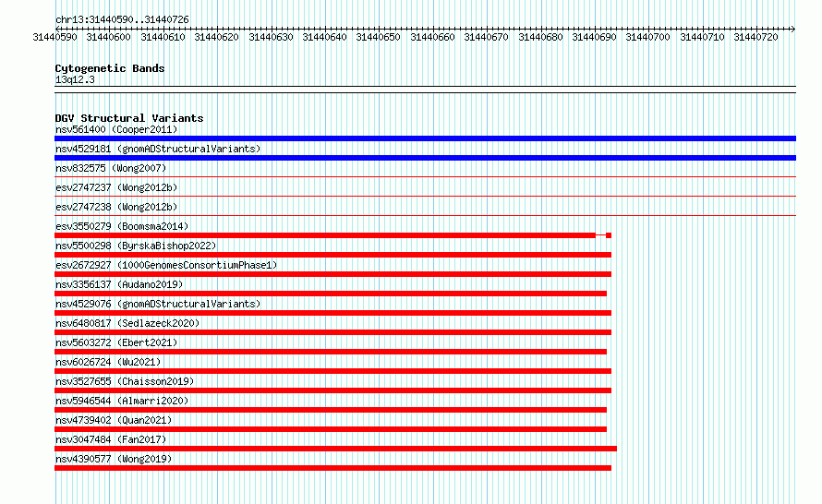Click the DGV Structural Variants track title
This screenshot has width=822, height=504.
pos(129,118)
